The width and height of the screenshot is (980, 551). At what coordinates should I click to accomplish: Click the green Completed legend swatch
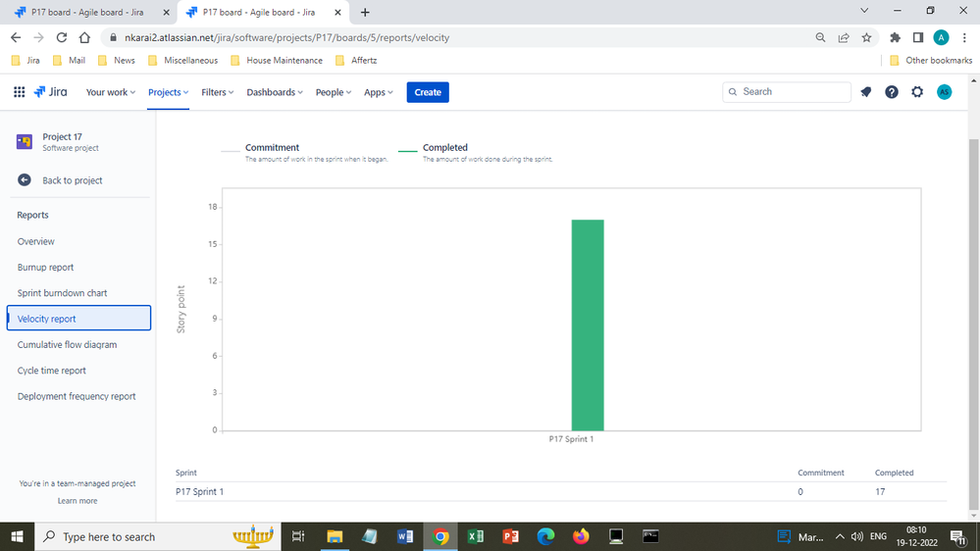(407, 151)
